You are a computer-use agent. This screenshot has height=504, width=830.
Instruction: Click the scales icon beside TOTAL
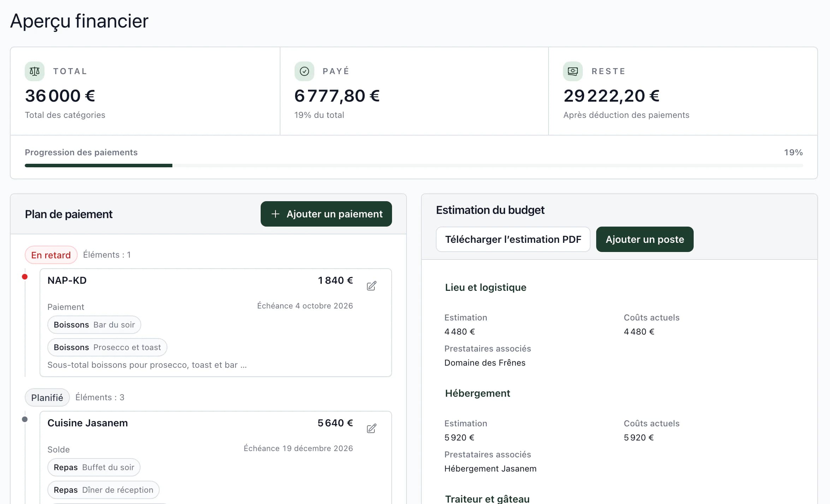[x=35, y=71]
